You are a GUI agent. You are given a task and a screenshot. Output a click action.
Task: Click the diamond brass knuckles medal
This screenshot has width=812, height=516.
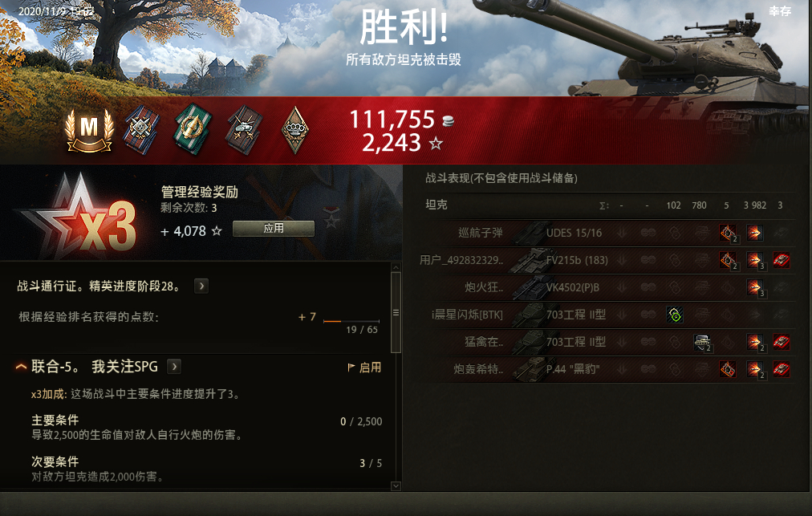(x=294, y=130)
